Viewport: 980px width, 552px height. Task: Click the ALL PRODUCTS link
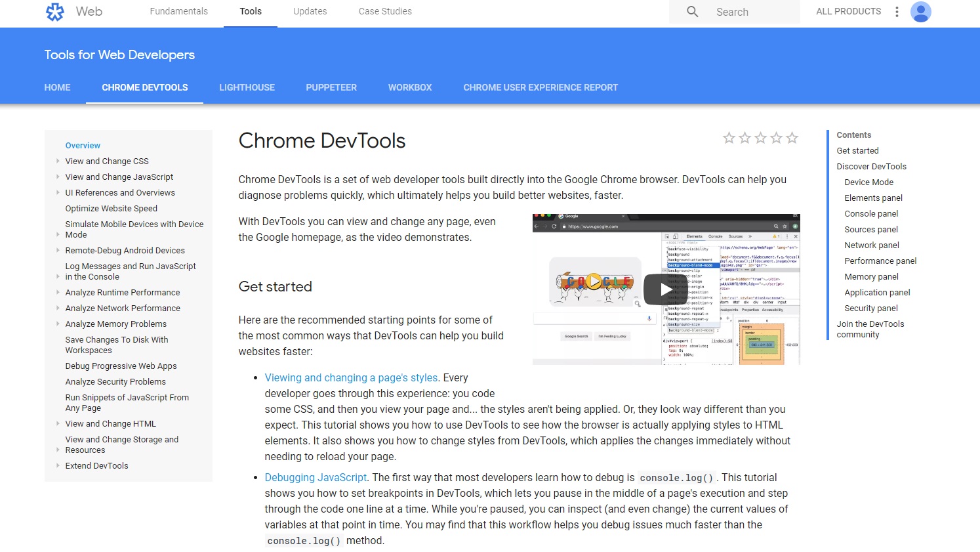[x=849, y=12]
